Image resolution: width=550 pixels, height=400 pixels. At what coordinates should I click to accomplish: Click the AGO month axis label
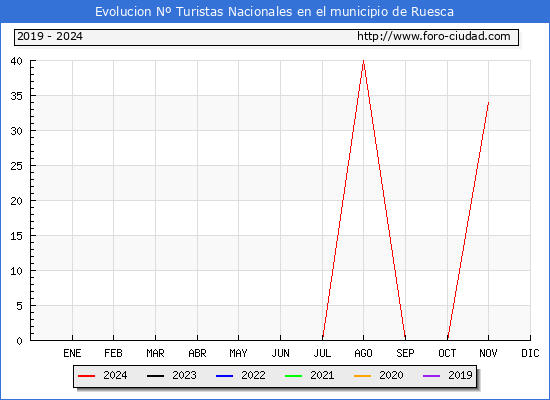[x=363, y=353]
